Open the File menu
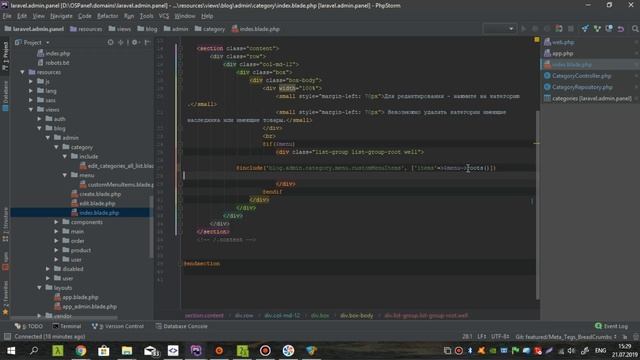 pyautogui.click(x=7, y=16)
